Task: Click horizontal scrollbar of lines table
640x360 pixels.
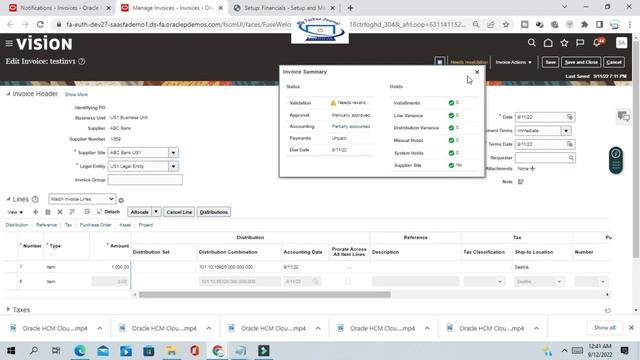Action: click(264, 294)
